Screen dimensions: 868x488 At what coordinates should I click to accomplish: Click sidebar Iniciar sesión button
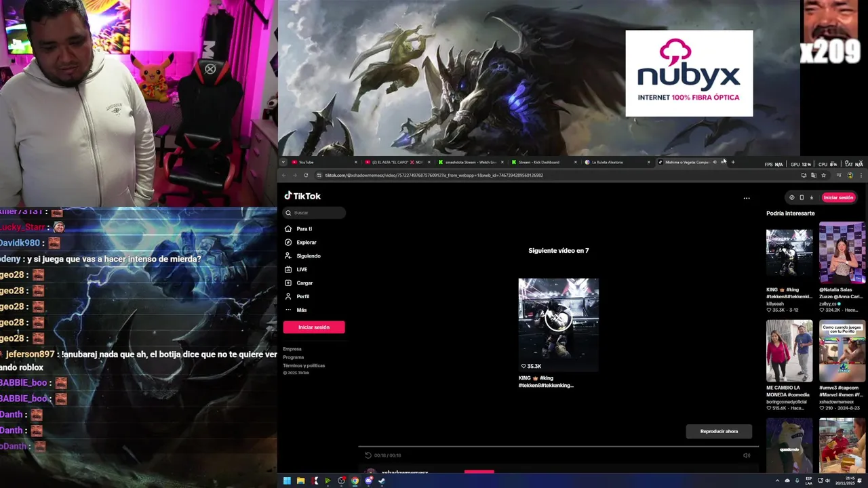click(314, 327)
